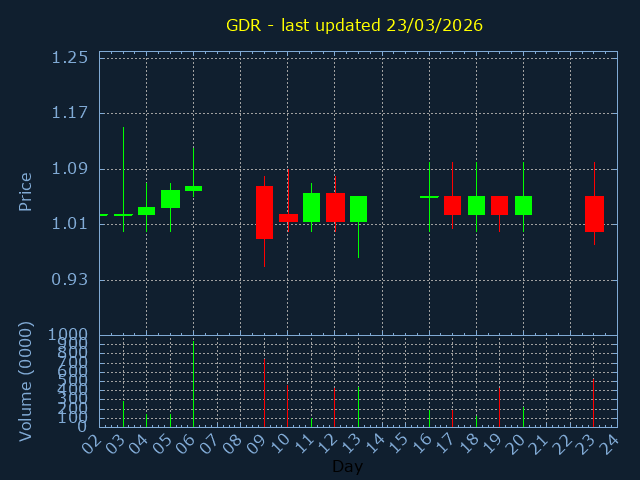The image size is (640, 480).
Task: Click the green candlestick on day 18
Action: [476, 205]
